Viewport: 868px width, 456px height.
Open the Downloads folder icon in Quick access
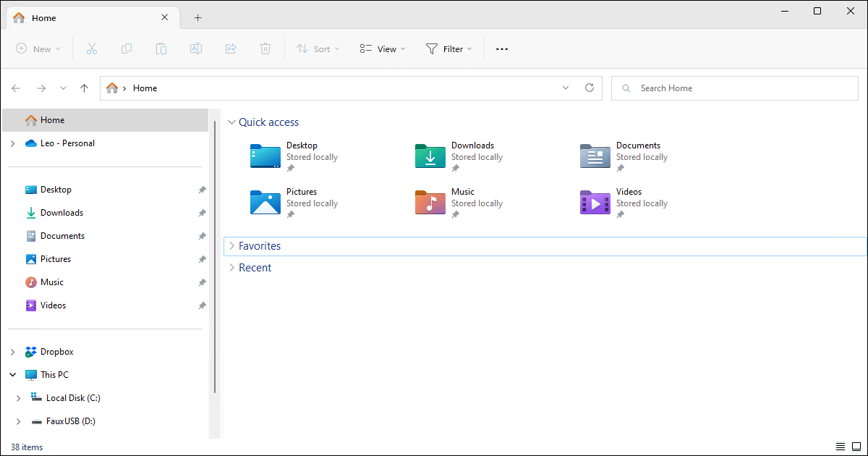pos(430,156)
